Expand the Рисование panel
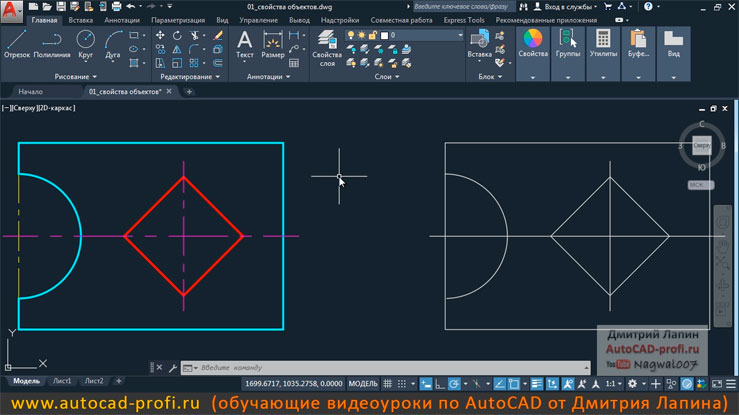 coord(75,76)
